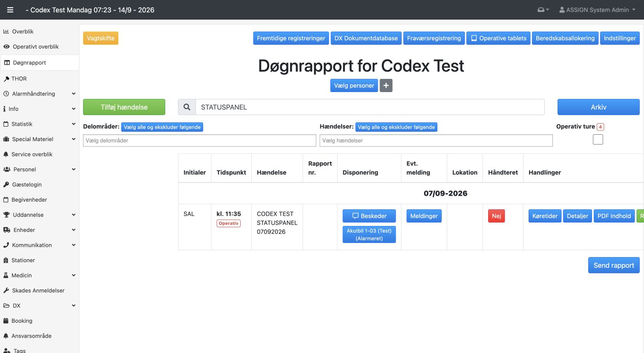The height and width of the screenshot is (353, 644).
Task: Open Operative tablets page
Action: [x=498, y=38]
